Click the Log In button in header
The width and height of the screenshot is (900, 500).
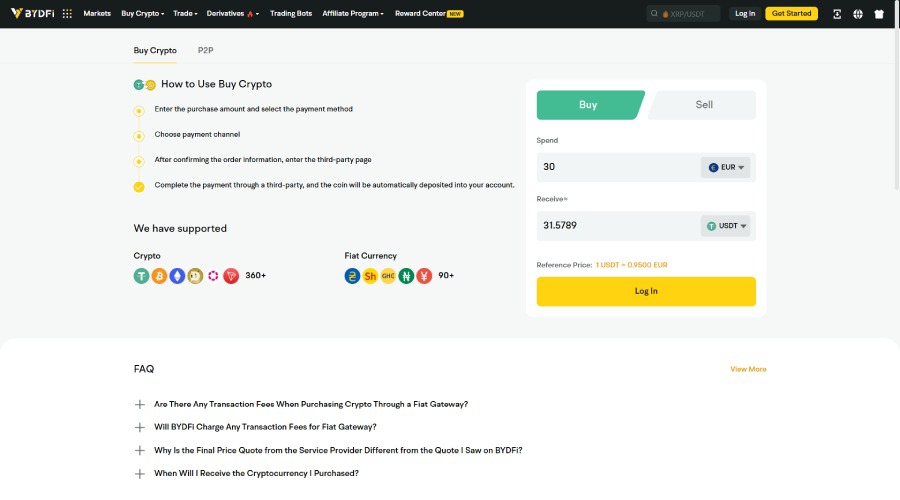click(x=745, y=14)
